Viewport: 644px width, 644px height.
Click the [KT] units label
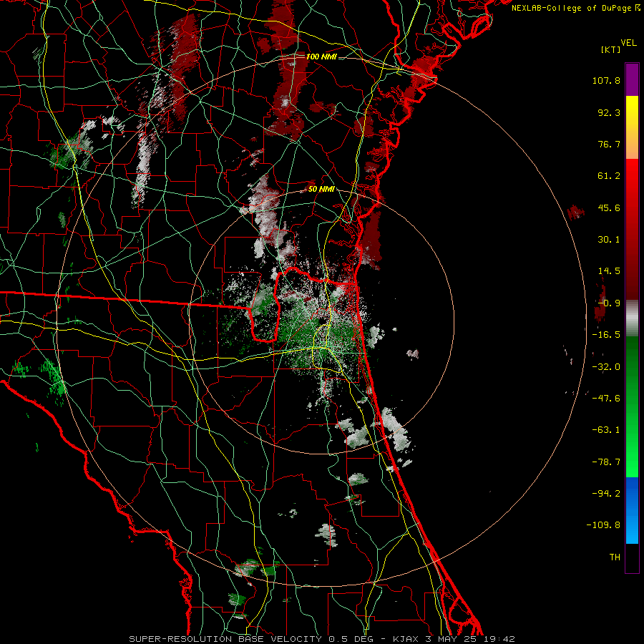pos(611,50)
